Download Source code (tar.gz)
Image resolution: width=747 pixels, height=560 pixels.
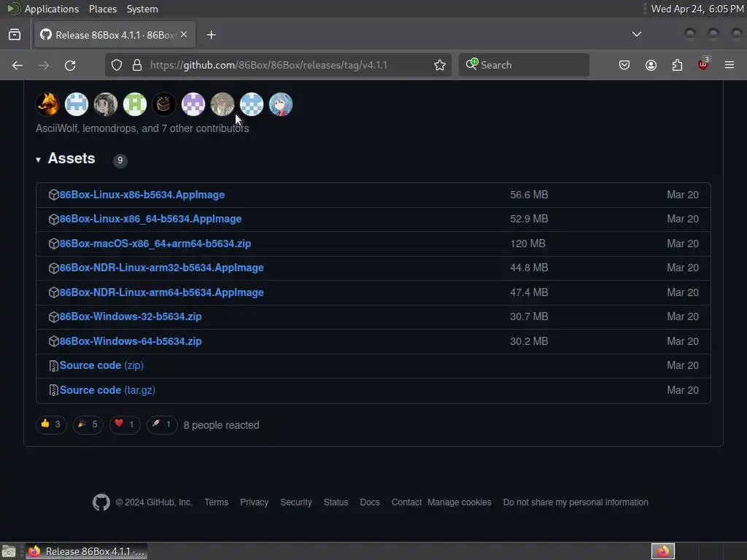(x=107, y=390)
